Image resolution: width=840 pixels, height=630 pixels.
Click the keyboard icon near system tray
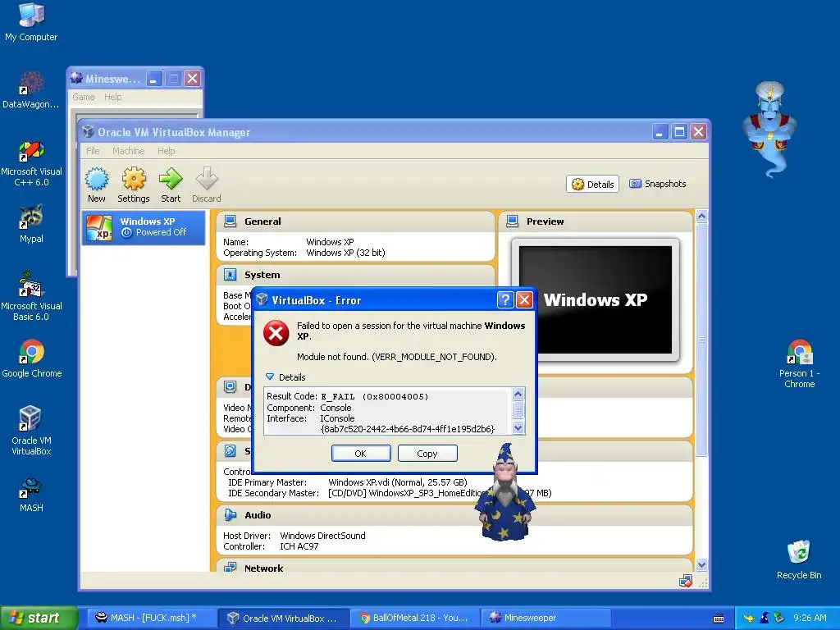(x=719, y=619)
